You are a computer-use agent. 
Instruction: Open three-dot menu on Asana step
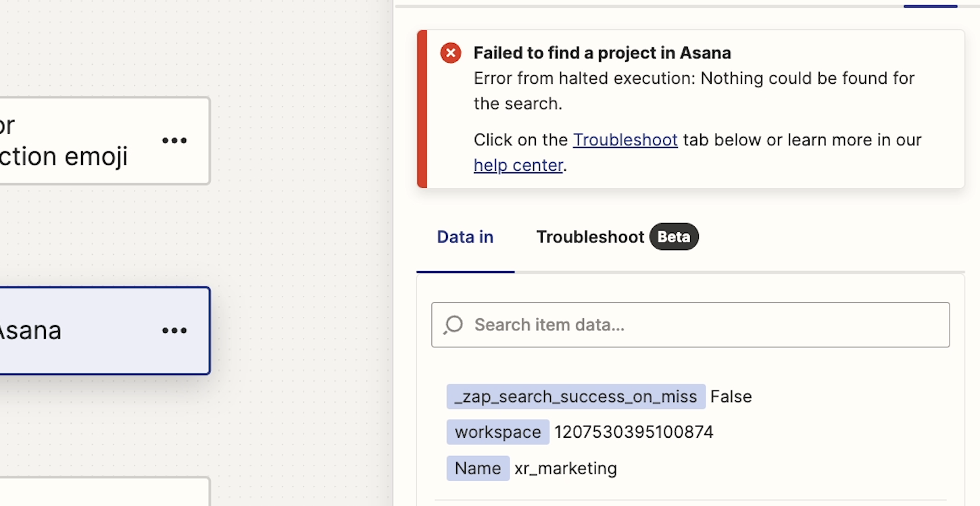pos(174,330)
